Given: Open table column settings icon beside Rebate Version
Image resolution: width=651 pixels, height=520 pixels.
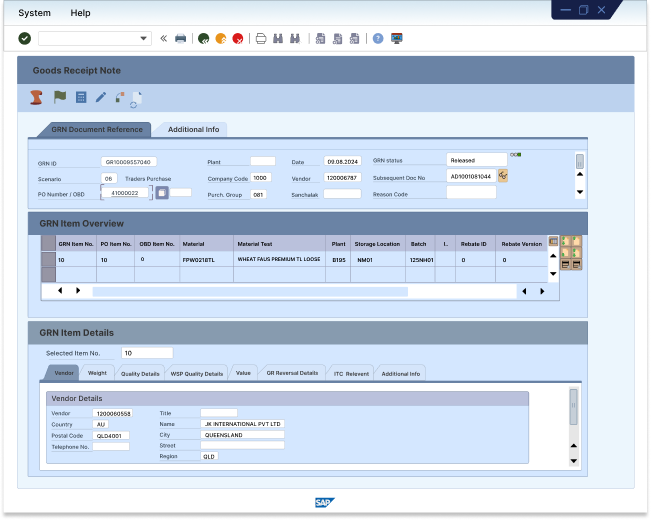Looking at the screenshot, I should 553,241.
